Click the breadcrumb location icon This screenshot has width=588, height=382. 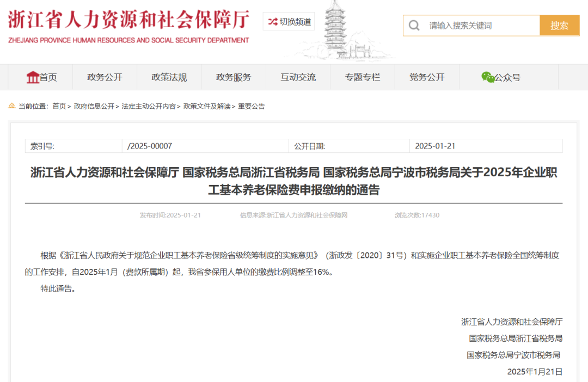tap(12, 106)
